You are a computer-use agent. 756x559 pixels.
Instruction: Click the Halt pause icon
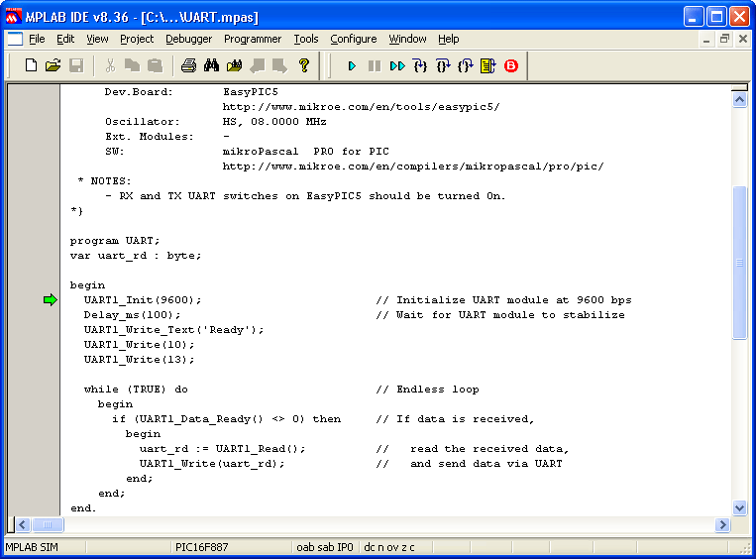pos(375,65)
